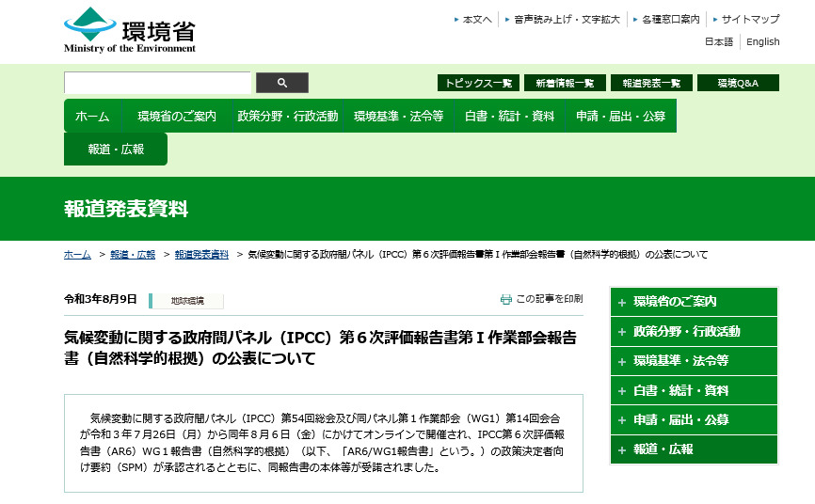Click ホーム in the breadcrumb
815x504 pixels.
tap(77, 255)
